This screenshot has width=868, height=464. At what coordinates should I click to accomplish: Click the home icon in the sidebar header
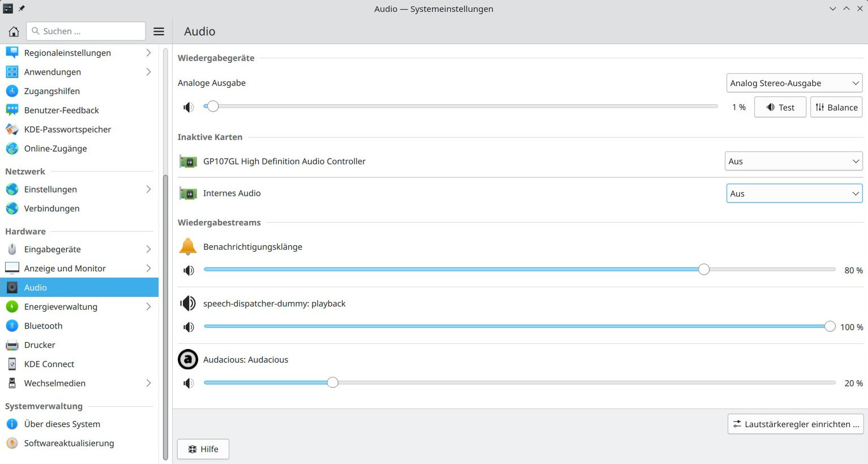[14, 31]
